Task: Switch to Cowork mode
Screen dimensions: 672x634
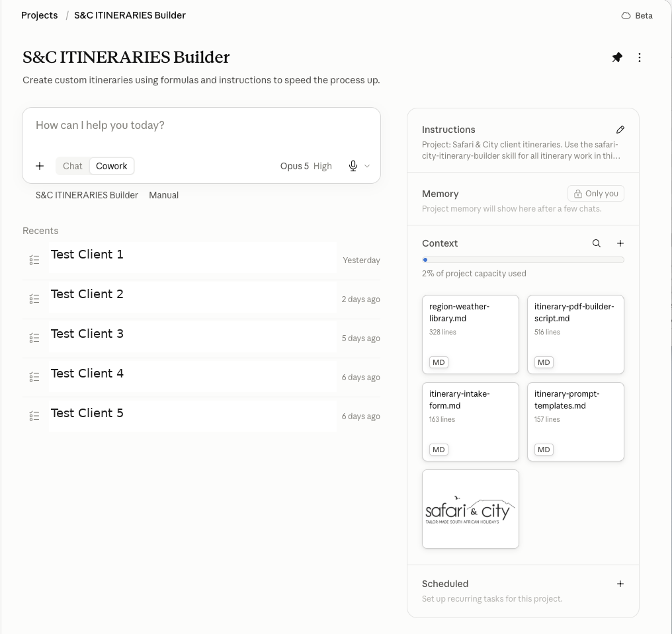Action: click(x=111, y=166)
